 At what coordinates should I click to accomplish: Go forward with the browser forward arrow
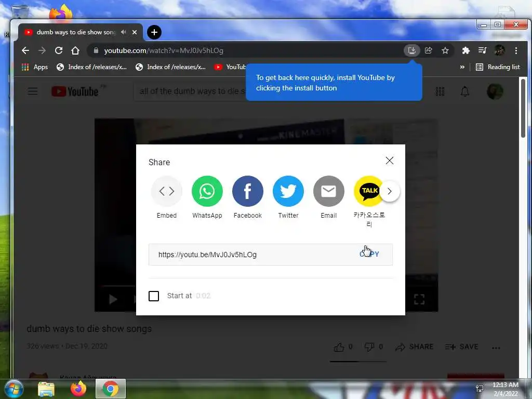pos(42,50)
